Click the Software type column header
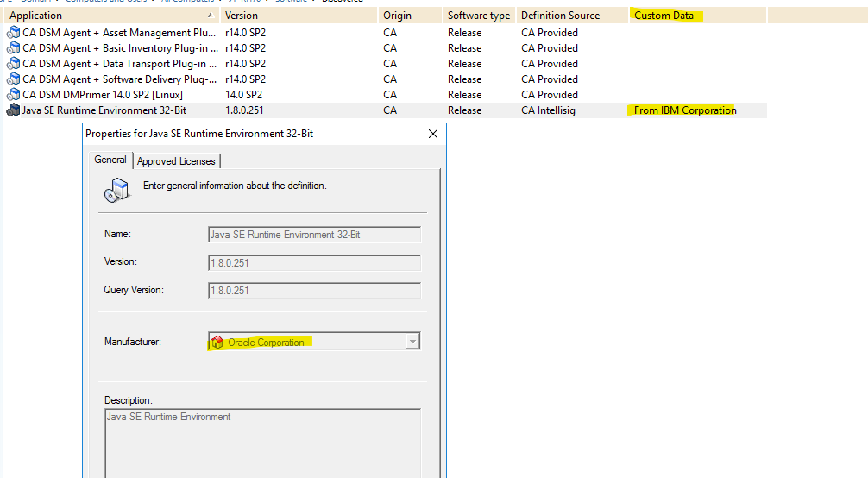 point(478,16)
